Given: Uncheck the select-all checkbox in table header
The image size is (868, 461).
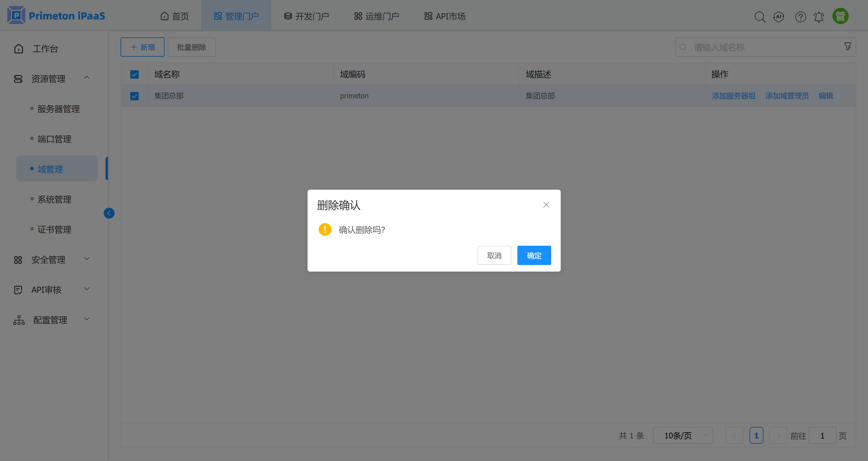Looking at the screenshot, I should [134, 74].
